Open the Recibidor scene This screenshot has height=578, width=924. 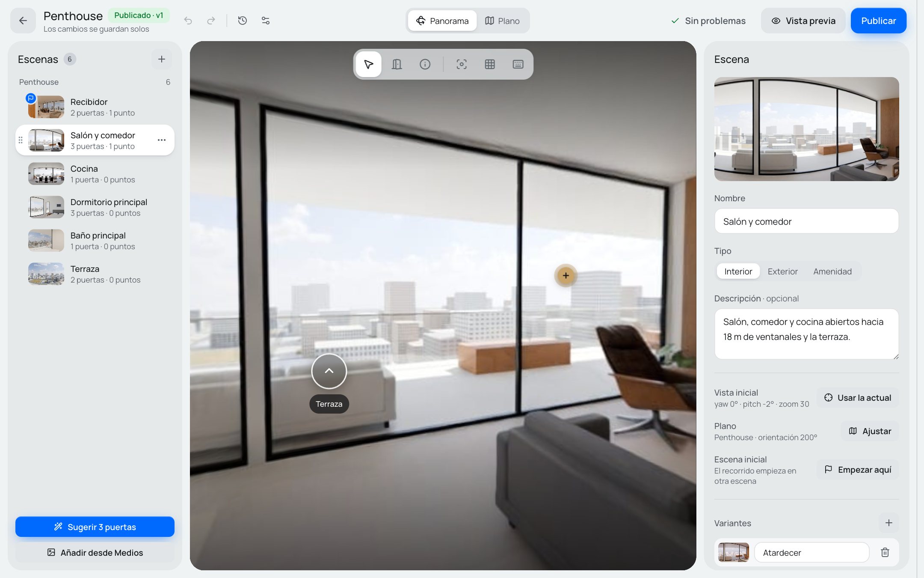(x=95, y=107)
